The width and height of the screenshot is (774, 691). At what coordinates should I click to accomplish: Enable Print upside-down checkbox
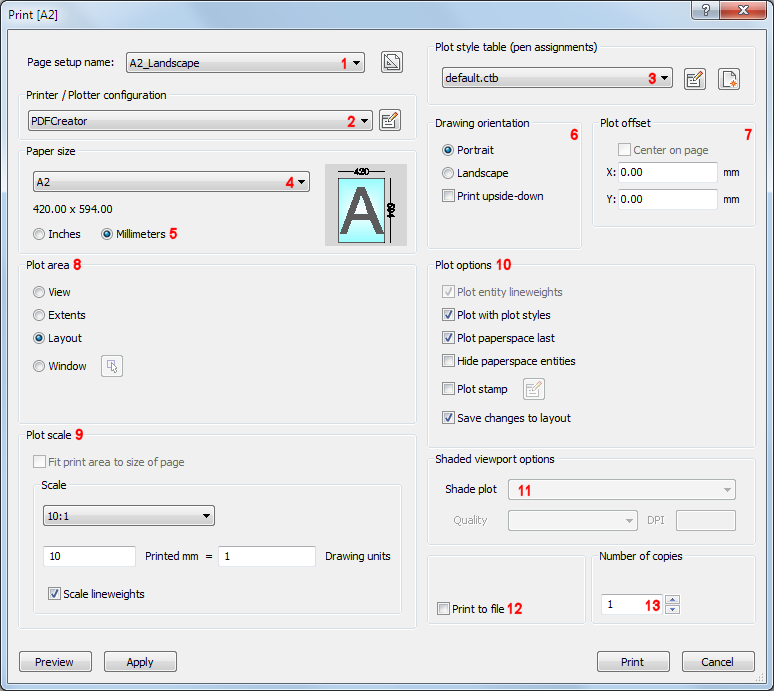point(449,196)
